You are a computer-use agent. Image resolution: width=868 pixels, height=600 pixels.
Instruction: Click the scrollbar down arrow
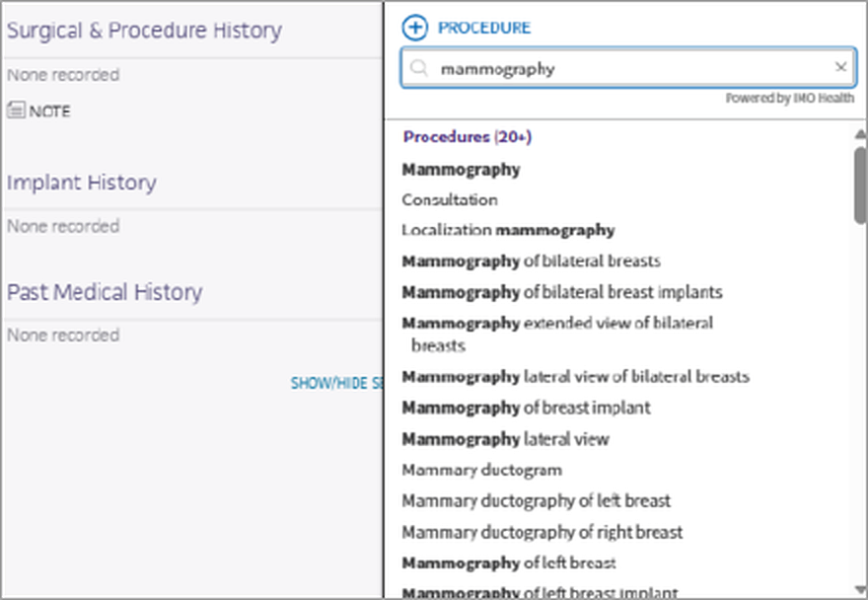[860, 589]
